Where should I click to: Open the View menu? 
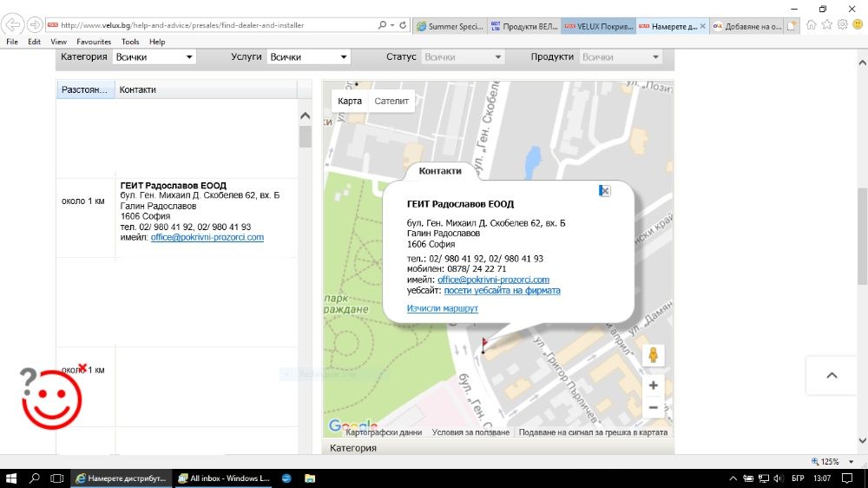click(x=58, y=42)
